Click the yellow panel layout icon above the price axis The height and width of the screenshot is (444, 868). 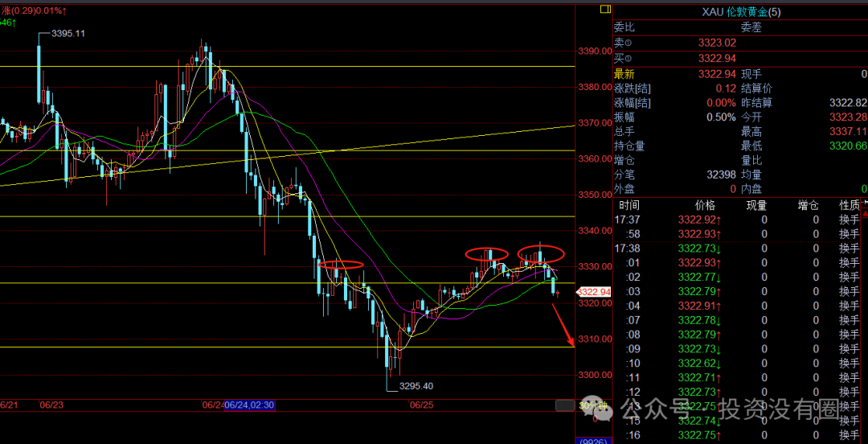coord(605,9)
